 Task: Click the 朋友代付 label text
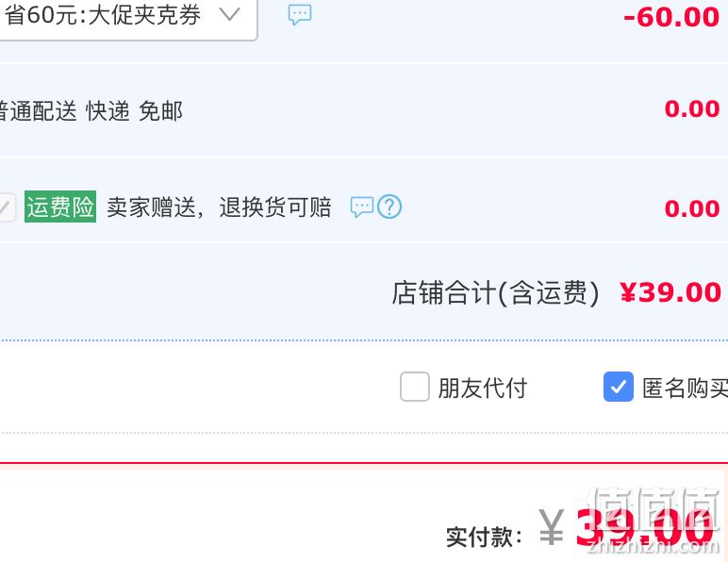click(483, 388)
